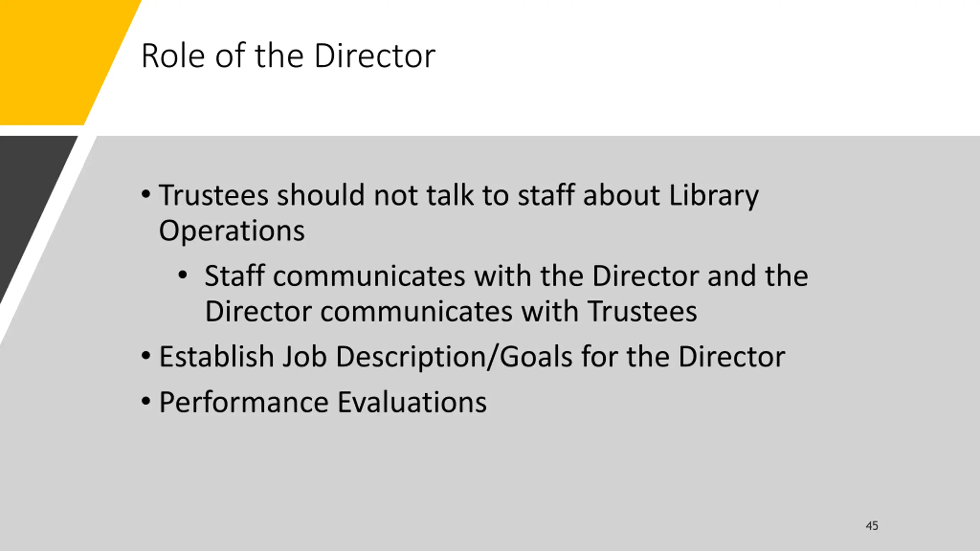The image size is (980, 551).
Task: Click the slide title "Role of the Director"
Action: [x=288, y=56]
